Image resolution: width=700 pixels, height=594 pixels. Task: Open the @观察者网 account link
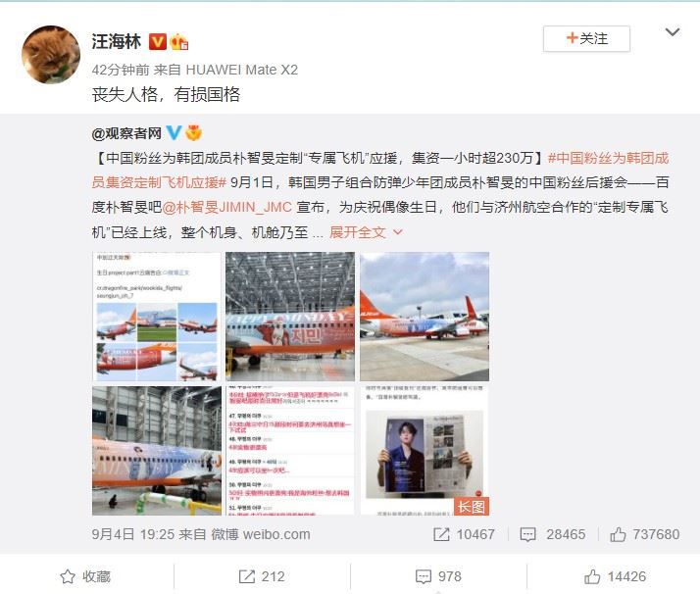tap(126, 133)
